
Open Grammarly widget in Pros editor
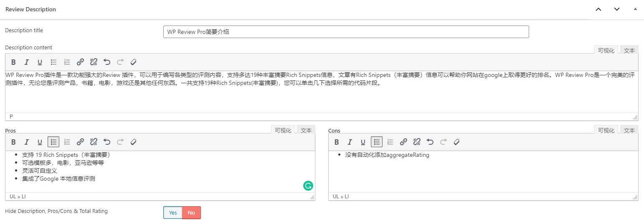308,186
